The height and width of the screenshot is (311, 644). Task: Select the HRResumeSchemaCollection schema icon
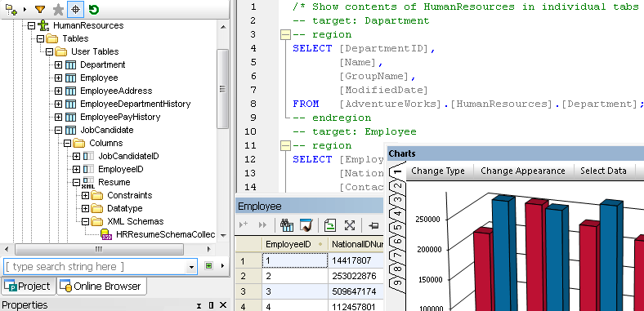click(107, 235)
